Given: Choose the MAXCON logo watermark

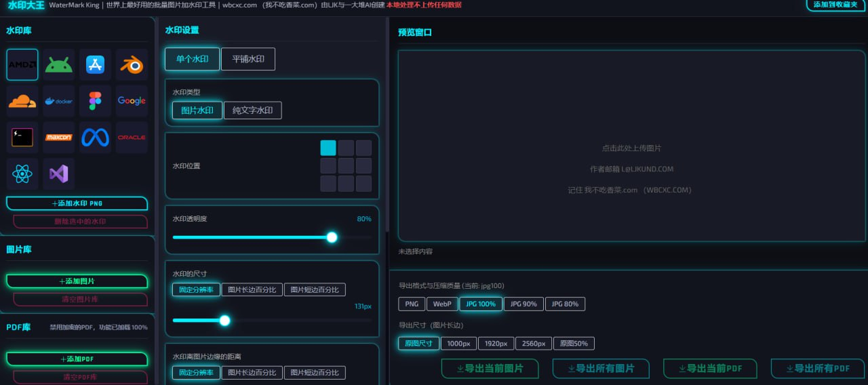Looking at the screenshot, I should 59,138.
